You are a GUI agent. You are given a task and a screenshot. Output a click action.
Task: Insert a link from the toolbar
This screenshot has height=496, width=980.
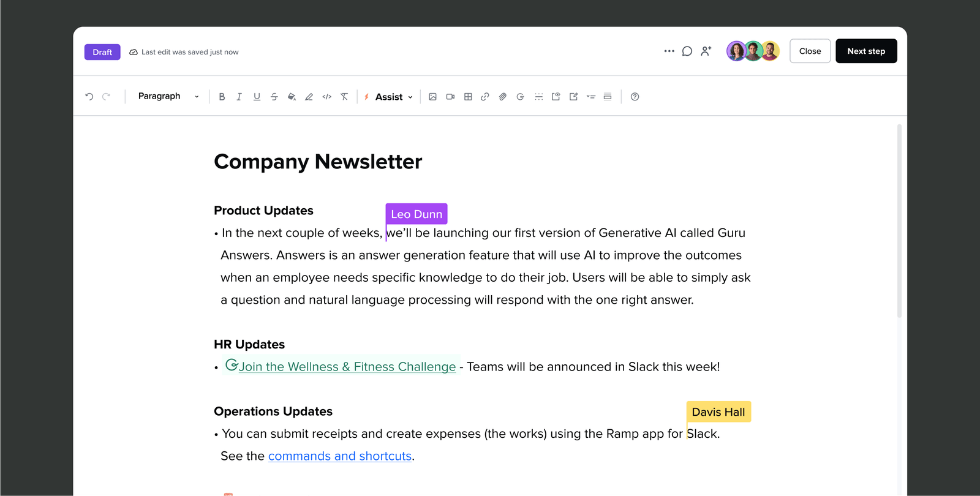coord(485,97)
